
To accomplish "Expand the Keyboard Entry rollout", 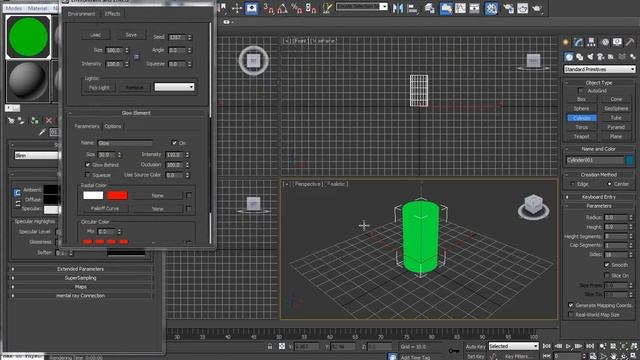I will (x=599, y=197).
